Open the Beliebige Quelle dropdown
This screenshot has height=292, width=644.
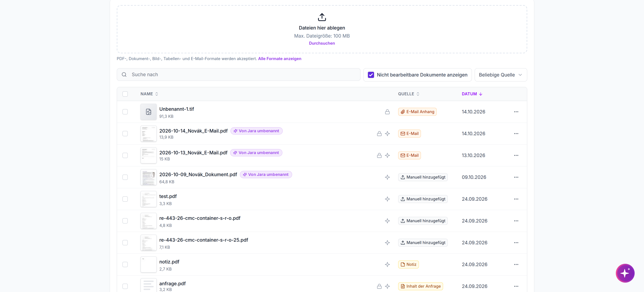(501, 75)
